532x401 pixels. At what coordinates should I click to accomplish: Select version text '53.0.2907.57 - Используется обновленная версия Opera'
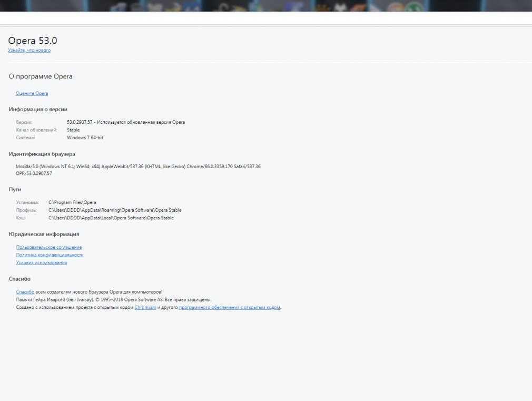[x=126, y=122]
